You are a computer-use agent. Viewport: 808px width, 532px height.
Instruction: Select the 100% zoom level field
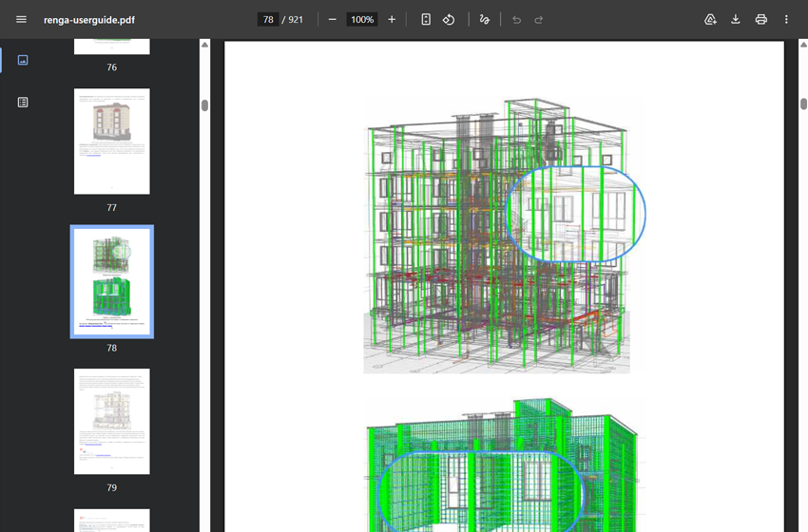pos(362,20)
